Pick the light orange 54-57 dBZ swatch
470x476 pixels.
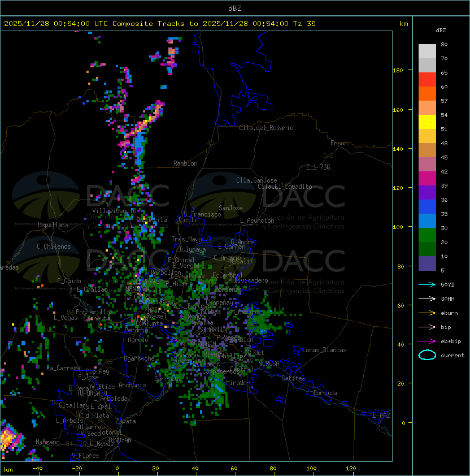click(x=427, y=108)
